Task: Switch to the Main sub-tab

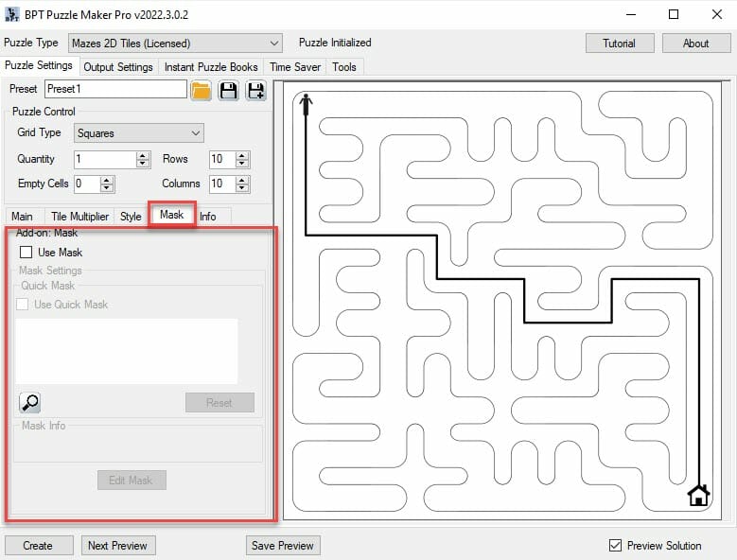Action: coord(22,216)
